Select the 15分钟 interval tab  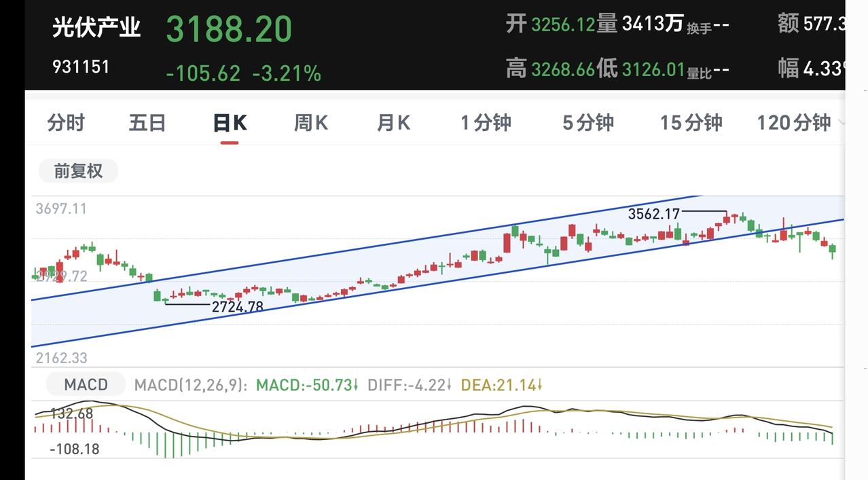(691, 123)
